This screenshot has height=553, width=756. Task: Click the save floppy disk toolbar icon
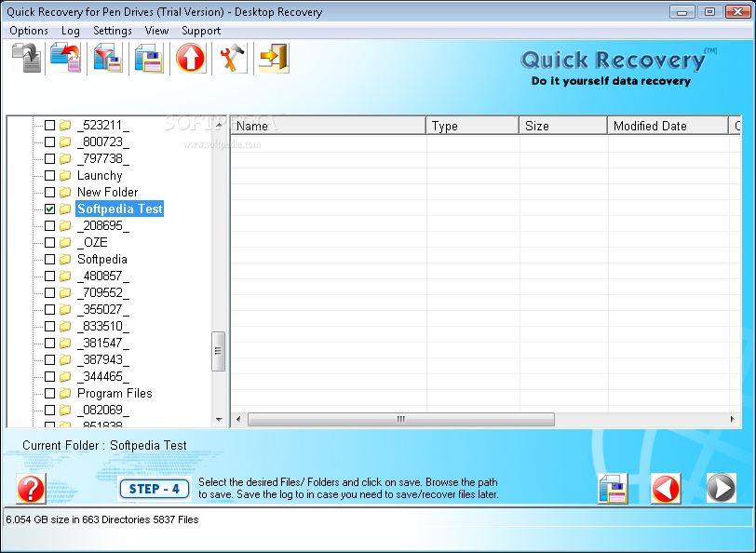click(149, 58)
